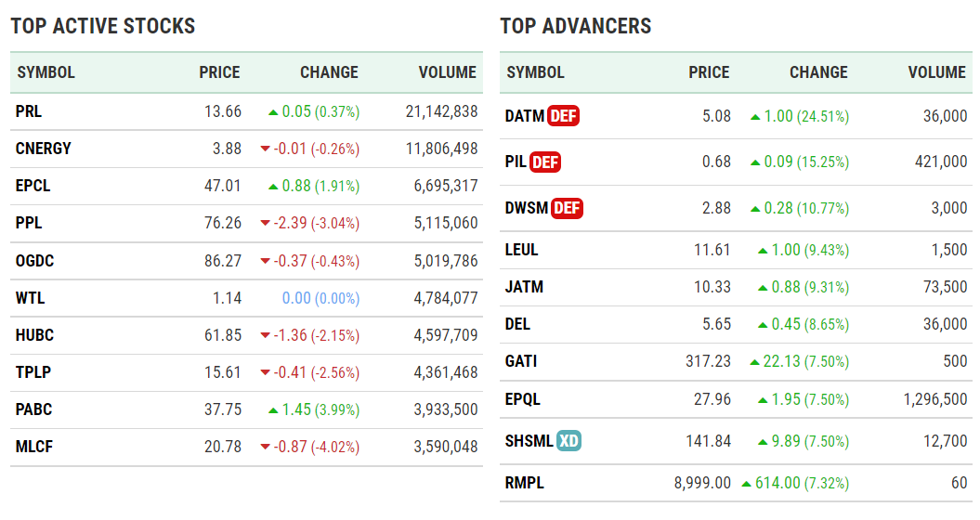Click the DEF badge next to DWSM
Viewport: 980px width, 520px height.
tap(567, 208)
